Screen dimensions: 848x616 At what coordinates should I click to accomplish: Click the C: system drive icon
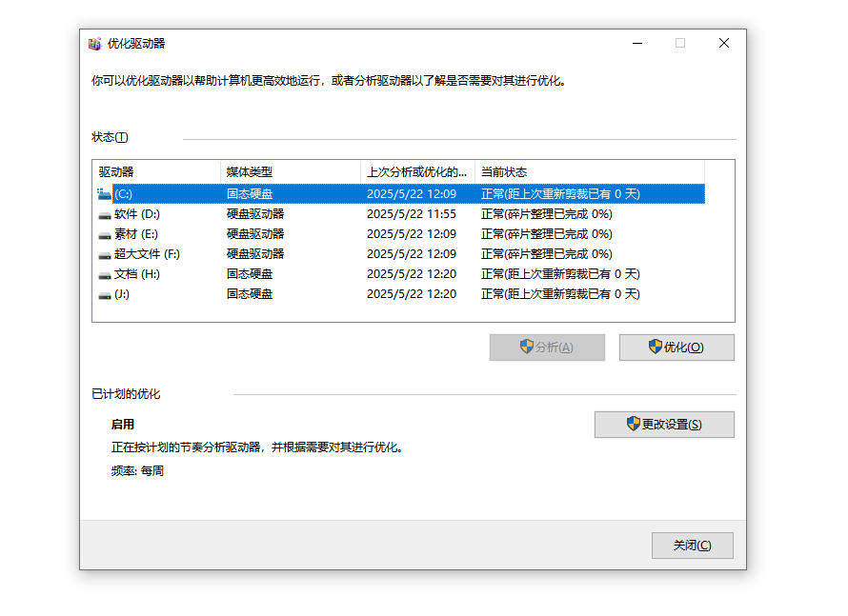104,194
